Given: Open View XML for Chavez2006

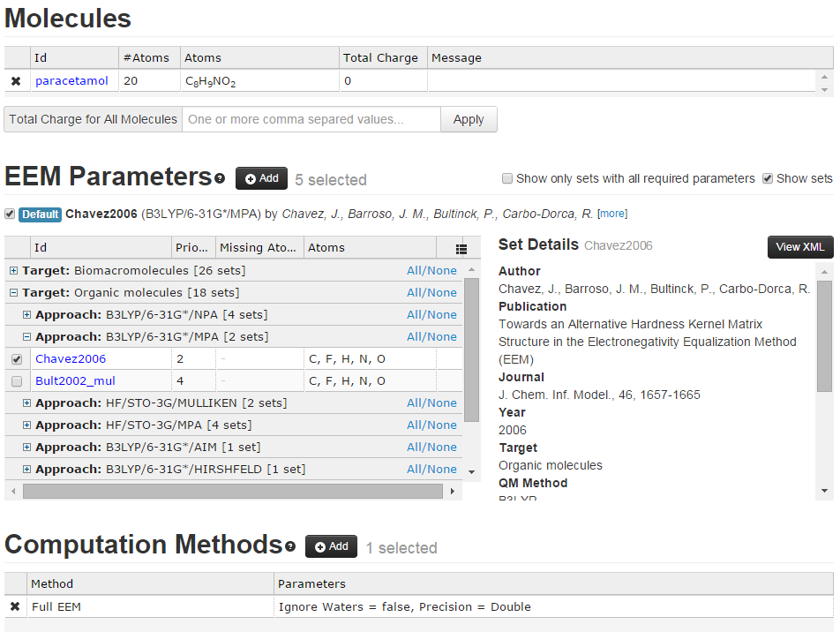Looking at the screenshot, I should click(800, 247).
